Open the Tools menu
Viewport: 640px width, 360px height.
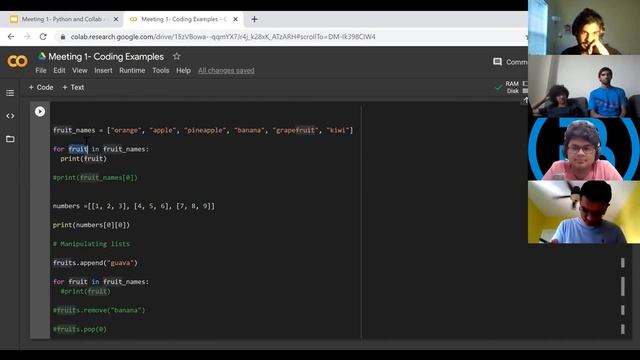point(160,71)
